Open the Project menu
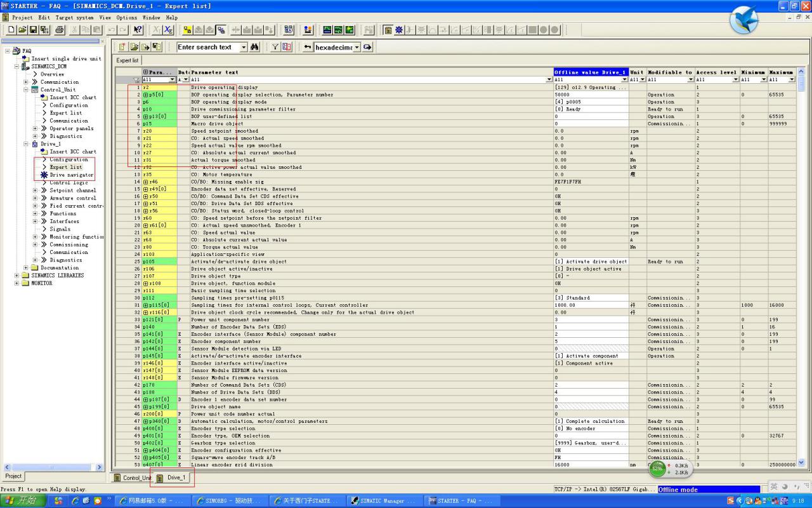This screenshot has height=508, width=812. click(22, 18)
